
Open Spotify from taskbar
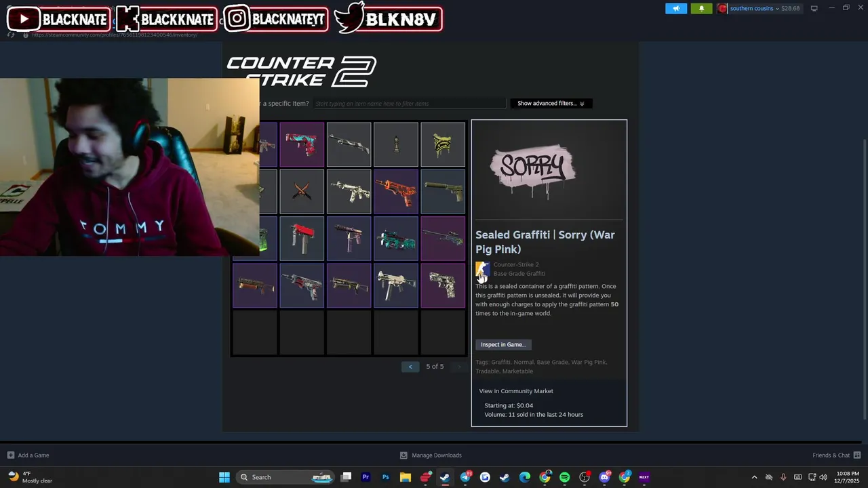coord(564,477)
